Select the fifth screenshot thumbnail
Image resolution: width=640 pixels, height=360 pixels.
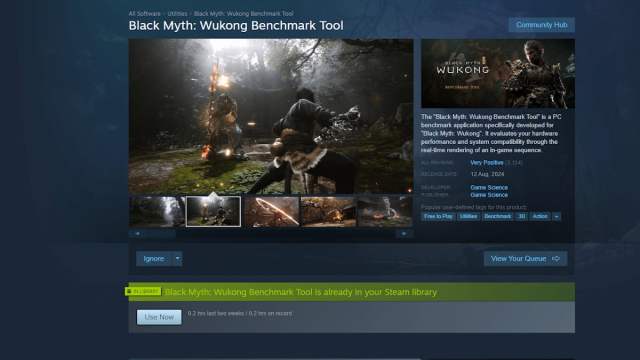tap(385, 211)
